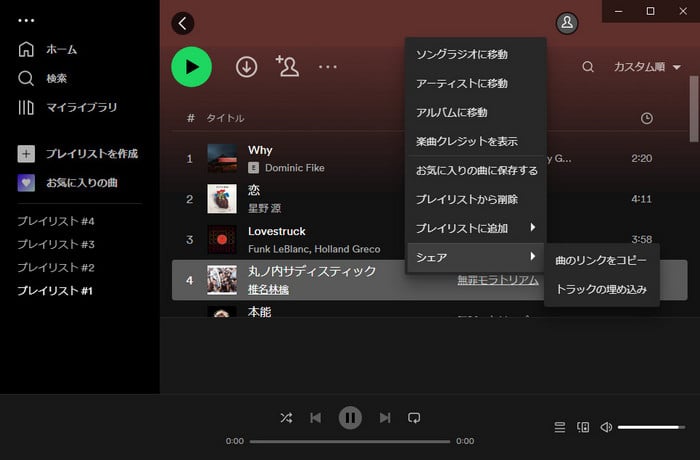The width and height of the screenshot is (700, 460).
Task: Maximize the Spotify window
Action: point(650,11)
